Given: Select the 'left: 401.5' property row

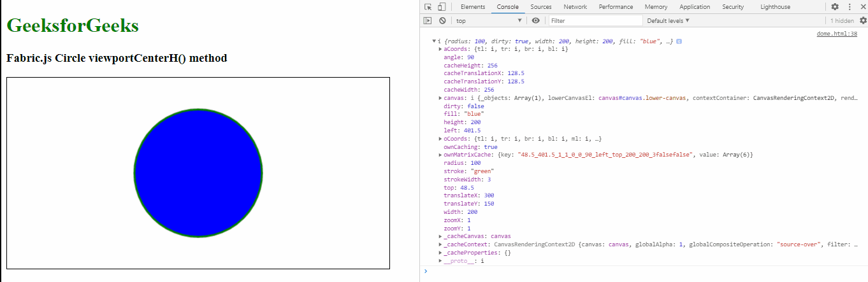Looking at the screenshot, I should (462, 130).
